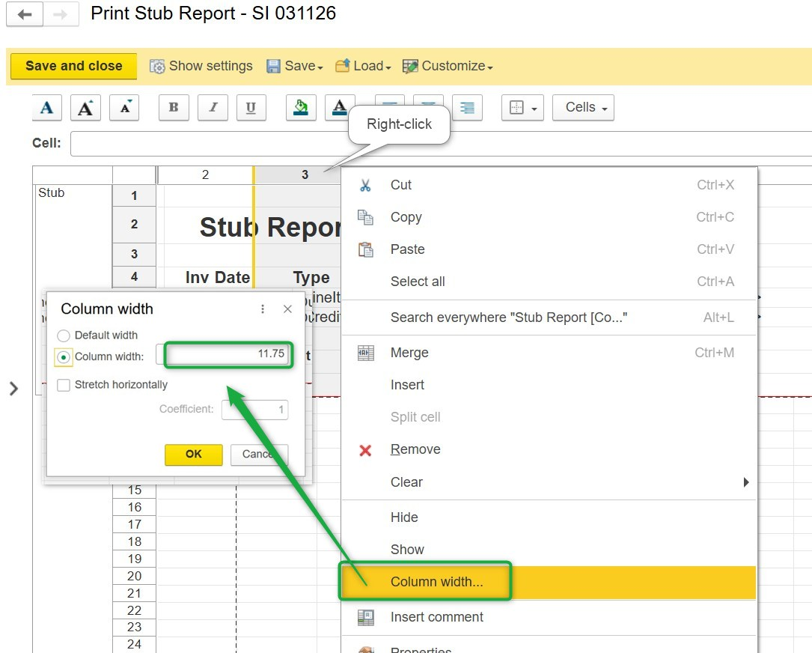The image size is (812, 653).
Task: Open the background fill color picker
Action: click(x=301, y=108)
